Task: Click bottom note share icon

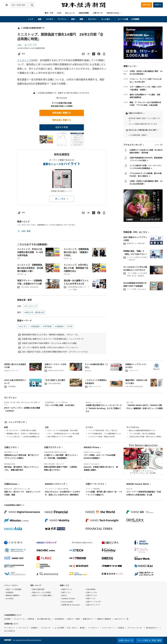Action: tap(88, 213)
